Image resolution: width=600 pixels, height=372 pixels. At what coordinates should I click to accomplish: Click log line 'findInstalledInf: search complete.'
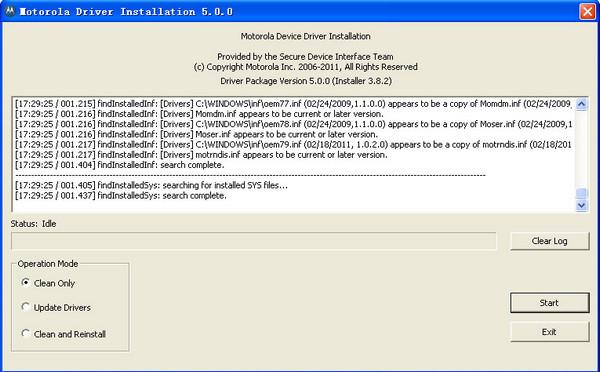coord(120,165)
